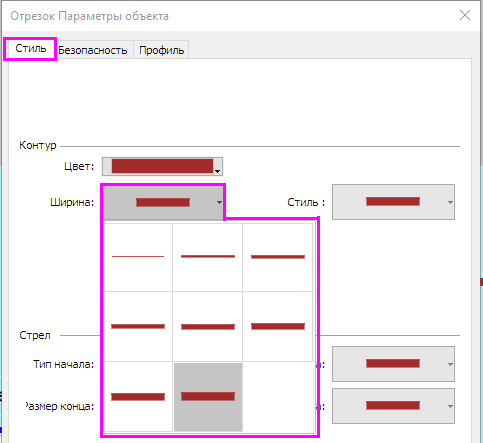
Task: Open the bottom right size dropdown
Action: (393, 406)
